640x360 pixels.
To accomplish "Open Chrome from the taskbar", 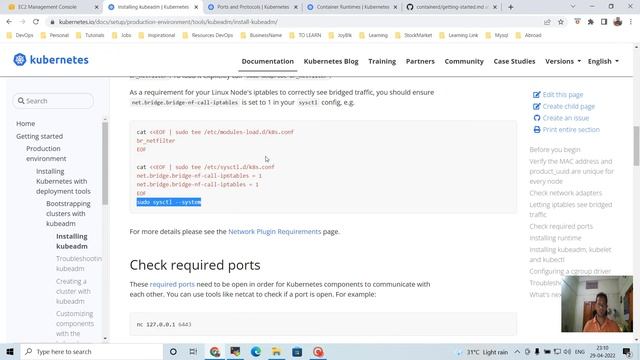I will click(215, 351).
